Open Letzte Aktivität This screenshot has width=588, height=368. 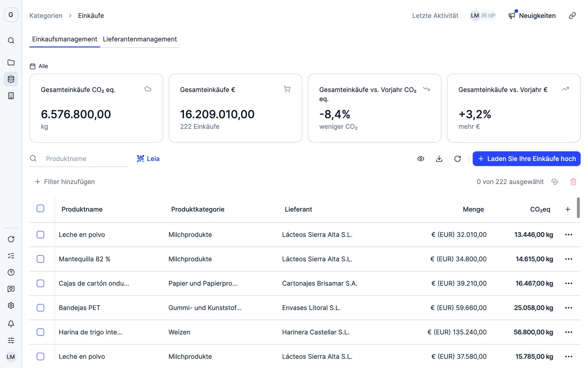click(x=435, y=16)
